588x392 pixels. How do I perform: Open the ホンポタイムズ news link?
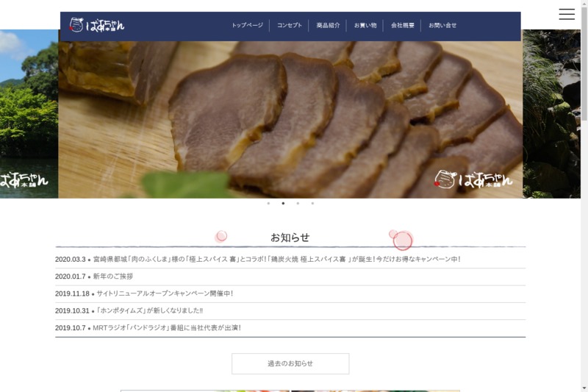(150, 310)
